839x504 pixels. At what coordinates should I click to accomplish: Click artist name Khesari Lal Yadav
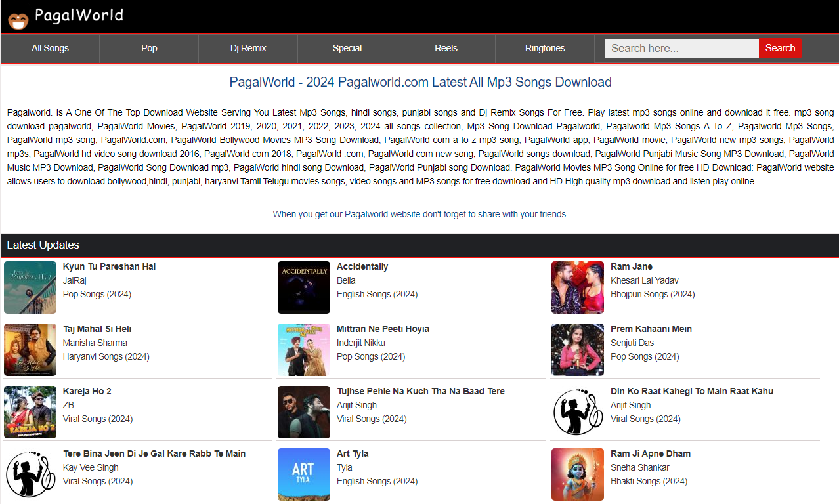(645, 280)
